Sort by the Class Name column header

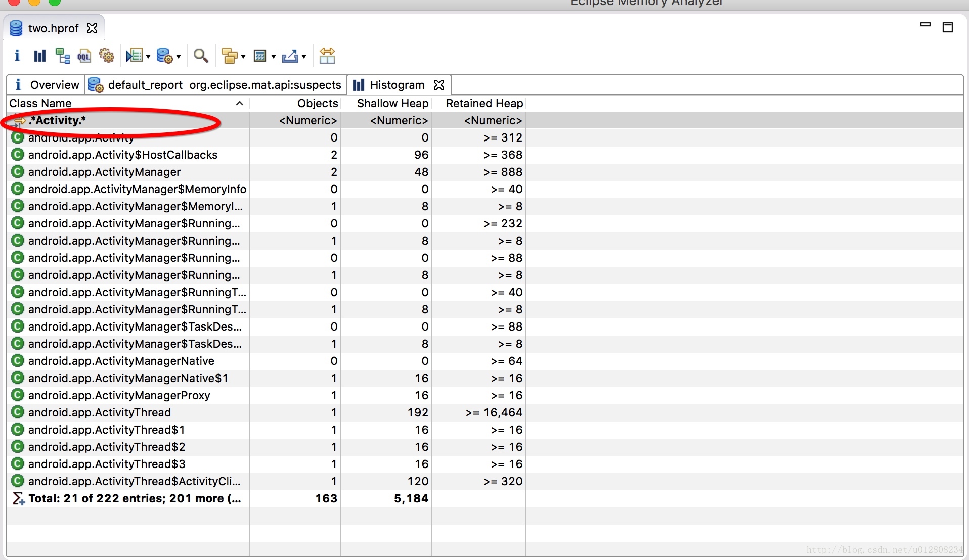[128, 103]
